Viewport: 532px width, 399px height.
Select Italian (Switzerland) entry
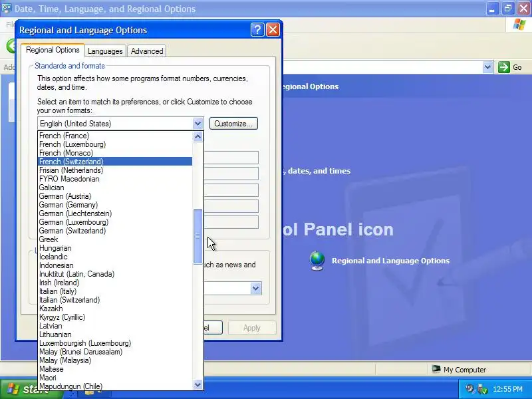pyautogui.click(x=115, y=300)
